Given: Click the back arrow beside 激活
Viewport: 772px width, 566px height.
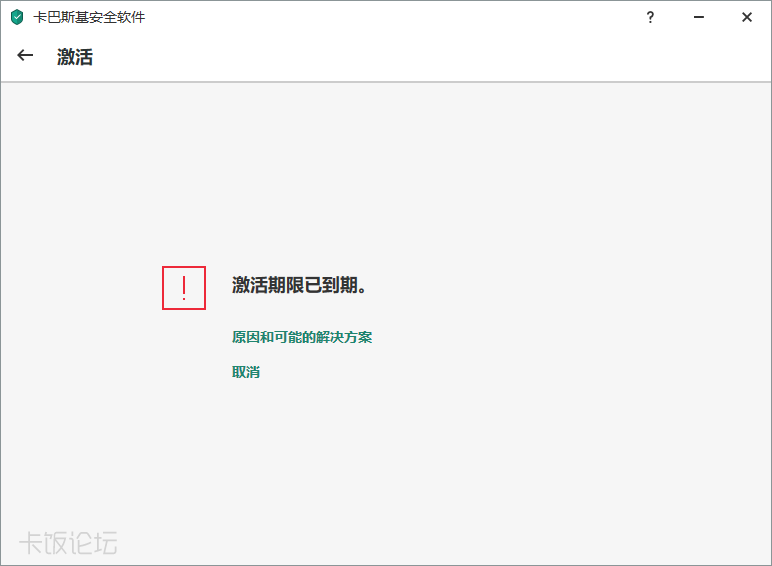Looking at the screenshot, I should click(26, 56).
